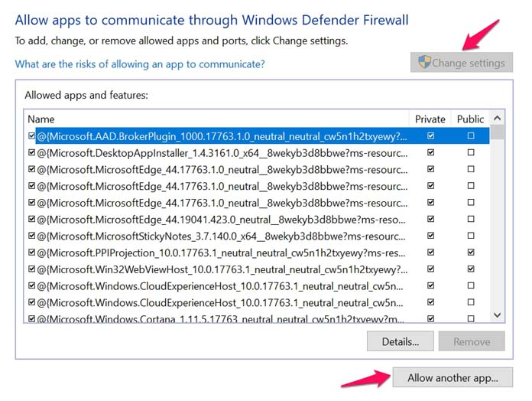Open the risks of allowing an app link
532x401 pixels.
pyautogui.click(x=140, y=64)
